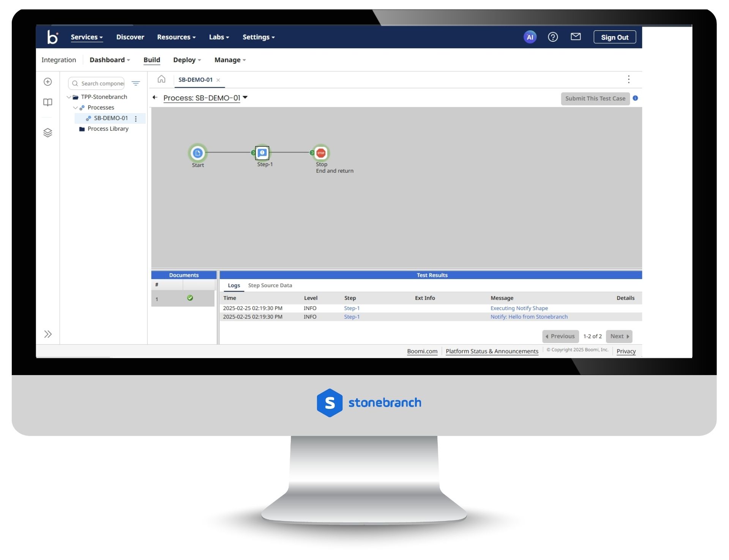This screenshot has height=560, width=729.
Task: Open the Manage dropdown
Action: point(230,60)
